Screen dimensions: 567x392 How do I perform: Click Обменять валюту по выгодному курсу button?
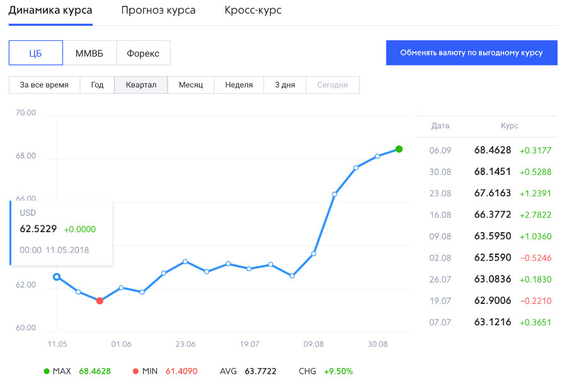[x=471, y=53]
